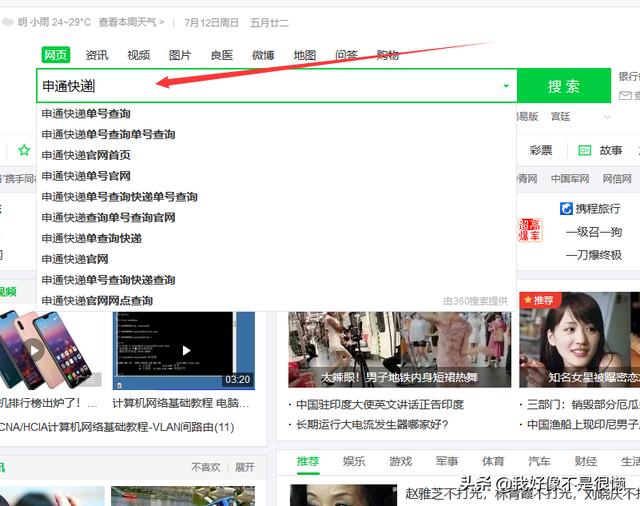Click the red 超高爆率 badge icon

click(530, 230)
